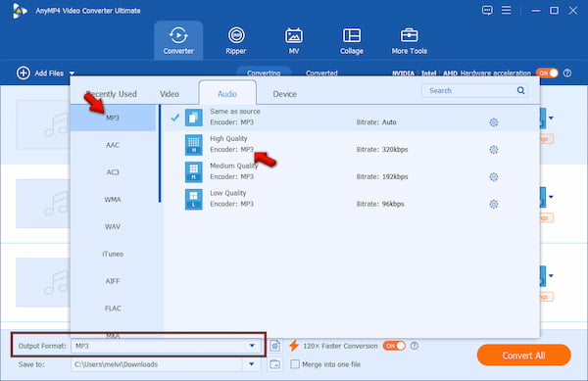Open the Converter module
Viewport: 588px width, 381px height.
(x=178, y=40)
